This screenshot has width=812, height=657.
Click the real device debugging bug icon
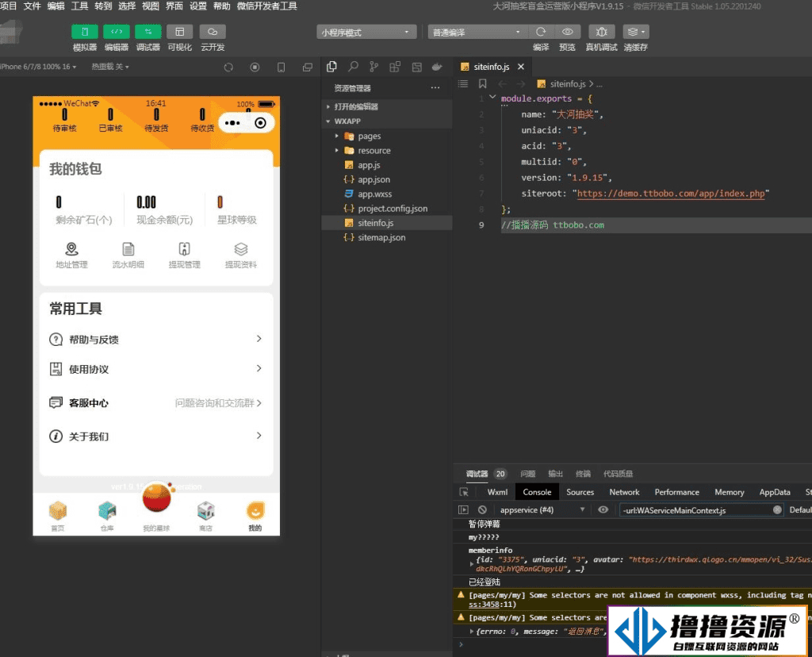601,32
